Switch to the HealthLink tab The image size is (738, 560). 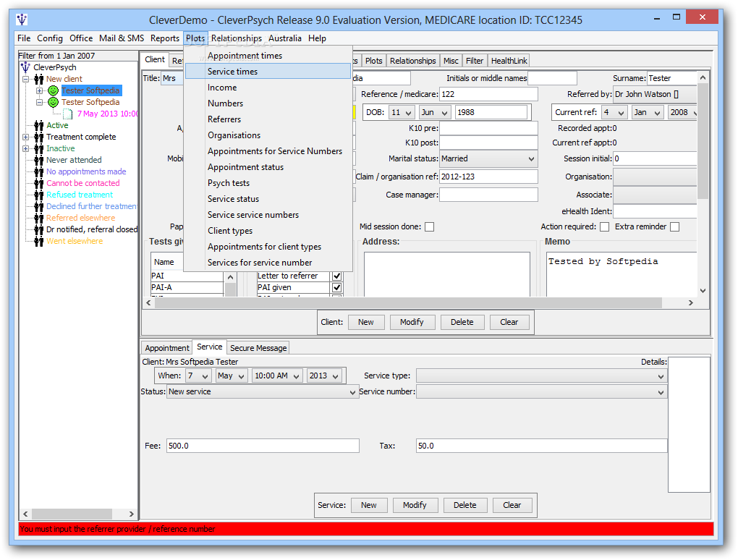click(509, 61)
